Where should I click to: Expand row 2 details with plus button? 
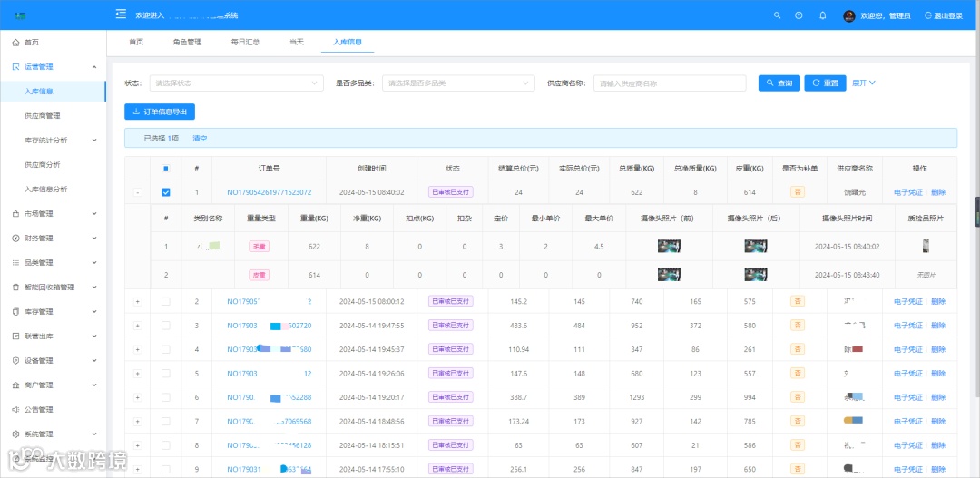(138, 301)
